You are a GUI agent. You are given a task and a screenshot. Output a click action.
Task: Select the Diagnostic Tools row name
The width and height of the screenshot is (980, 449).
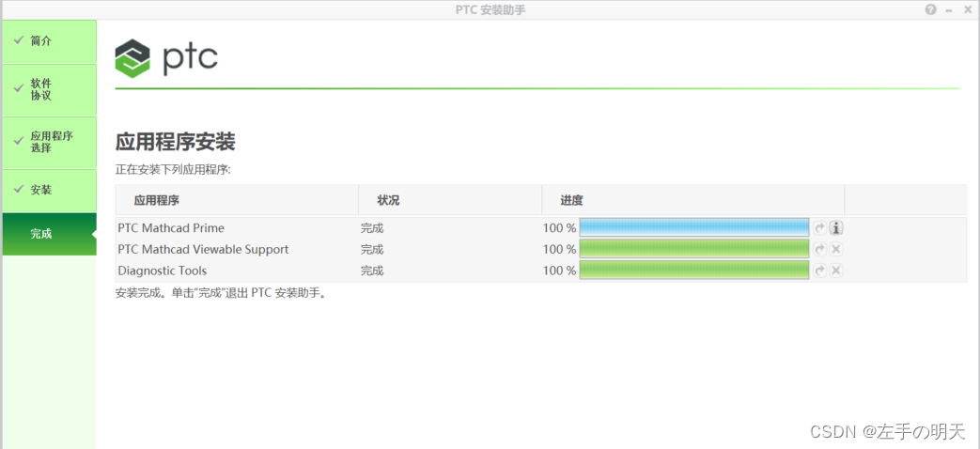[162, 271]
